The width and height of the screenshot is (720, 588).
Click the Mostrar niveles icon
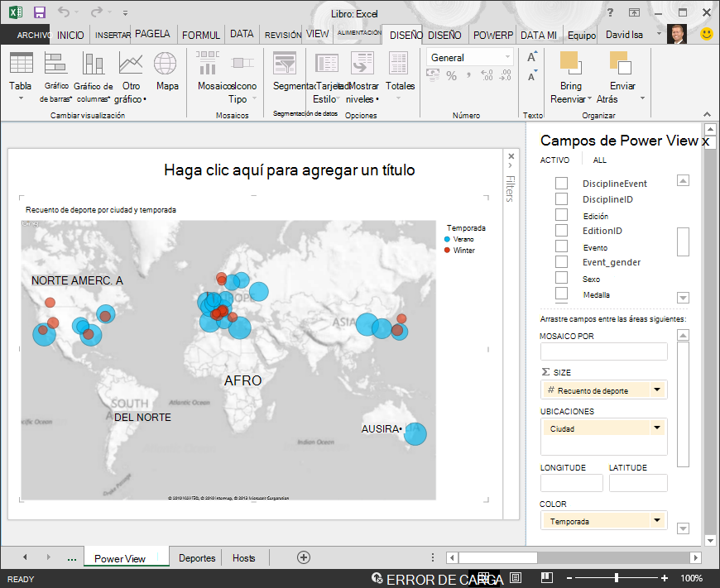coord(362,64)
